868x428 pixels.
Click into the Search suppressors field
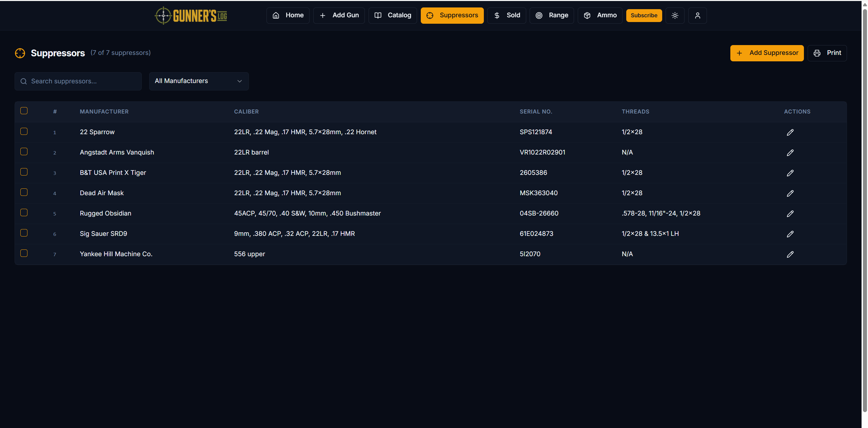click(x=78, y=81)
